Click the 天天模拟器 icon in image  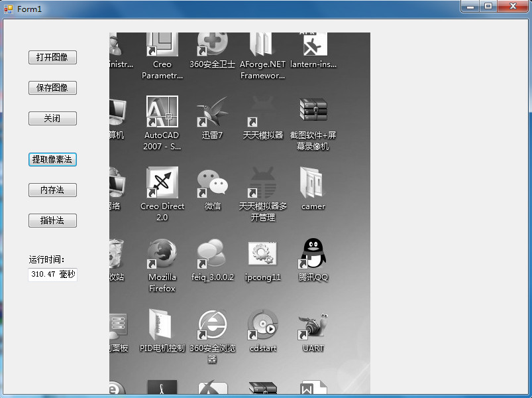(262, 112)
